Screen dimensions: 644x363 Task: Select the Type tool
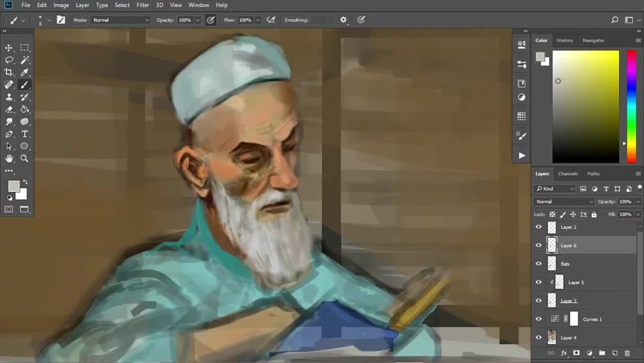click(x=24, y=134)
